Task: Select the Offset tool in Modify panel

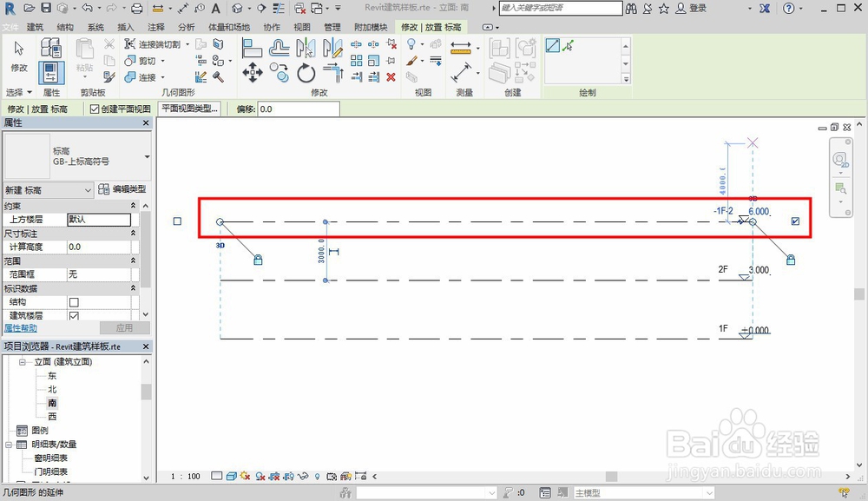Action: [x=279, y=48]
